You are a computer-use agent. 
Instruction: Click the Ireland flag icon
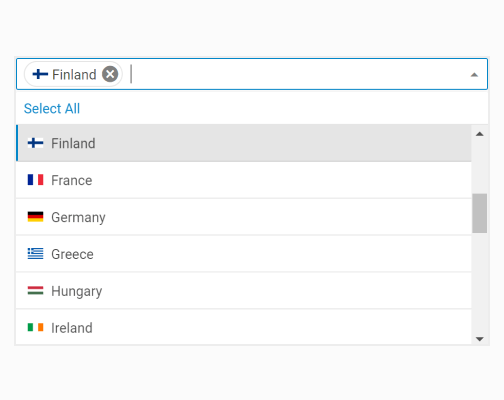(35, 328)
